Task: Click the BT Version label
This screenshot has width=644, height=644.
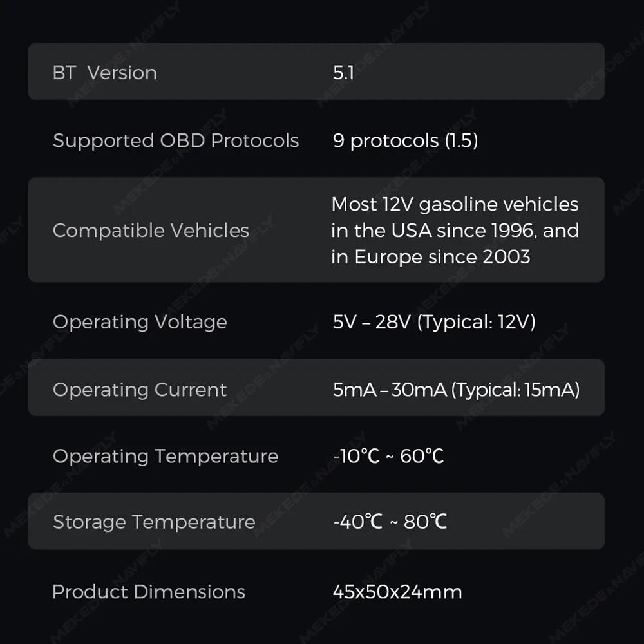Action: (104, 72)
